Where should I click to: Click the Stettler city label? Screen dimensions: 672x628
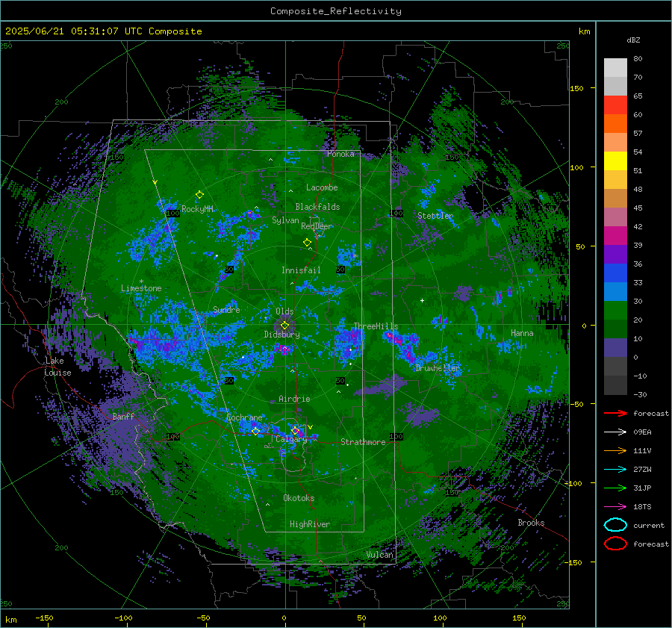click(435, 216)
